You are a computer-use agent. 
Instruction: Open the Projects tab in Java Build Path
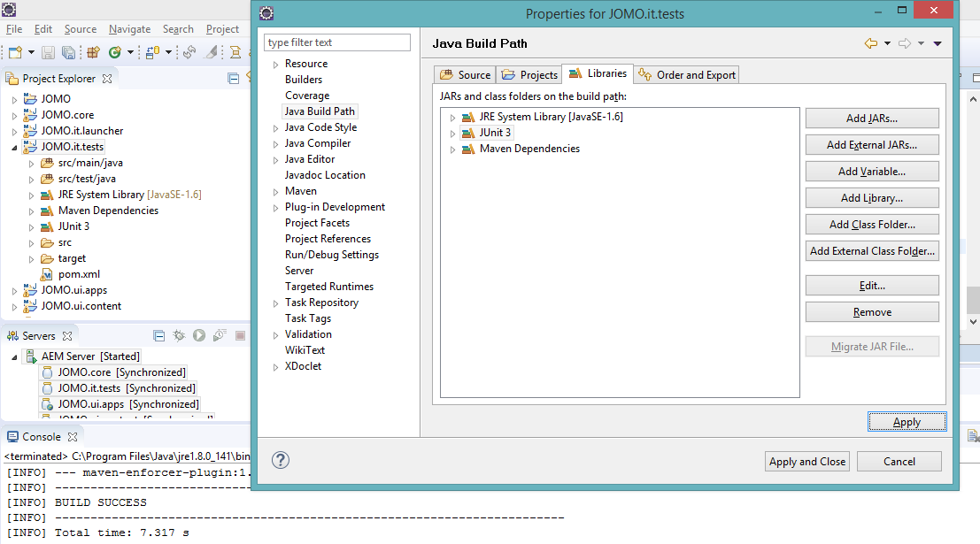tap(529, 74)
